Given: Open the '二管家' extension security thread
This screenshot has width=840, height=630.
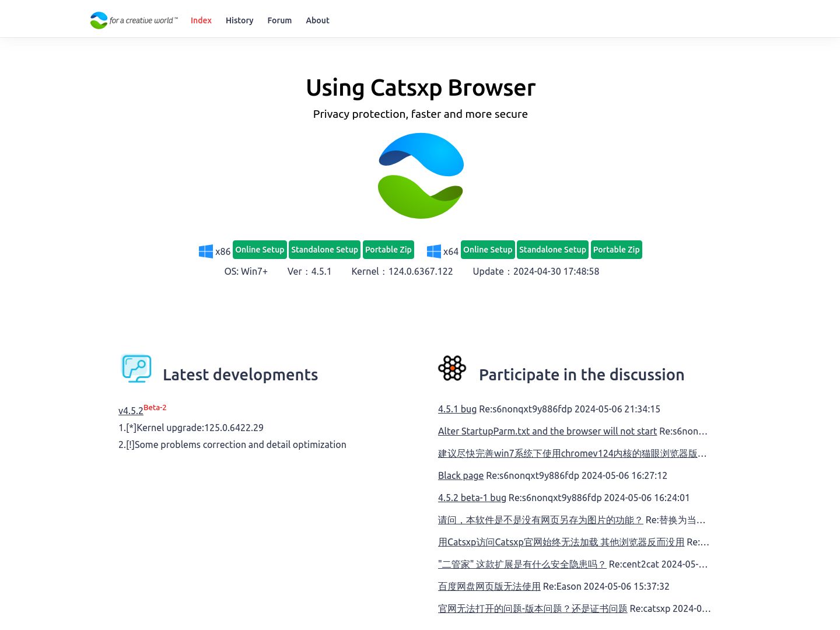Looking at the screenshot, I should coord(522,564).
